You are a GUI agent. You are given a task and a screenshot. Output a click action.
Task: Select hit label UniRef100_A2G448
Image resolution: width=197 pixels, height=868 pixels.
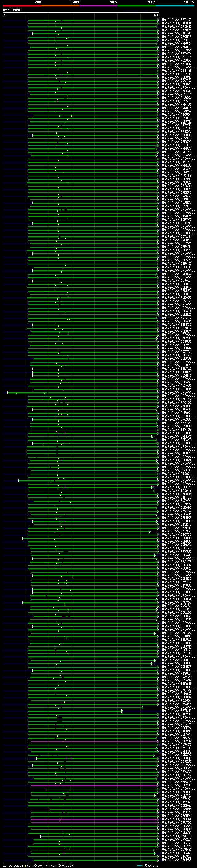[x=176, y=853]
